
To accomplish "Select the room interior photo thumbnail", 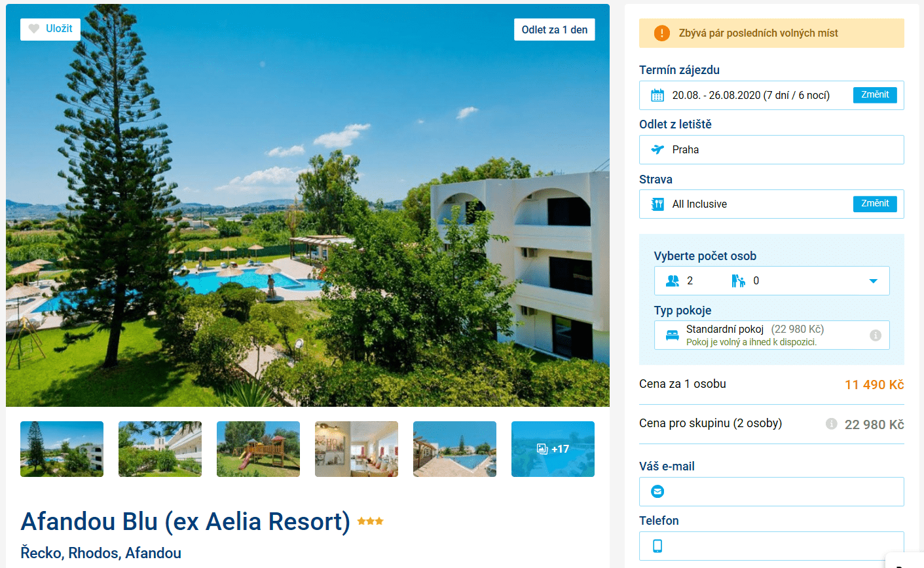I will (x=356, y=449).
